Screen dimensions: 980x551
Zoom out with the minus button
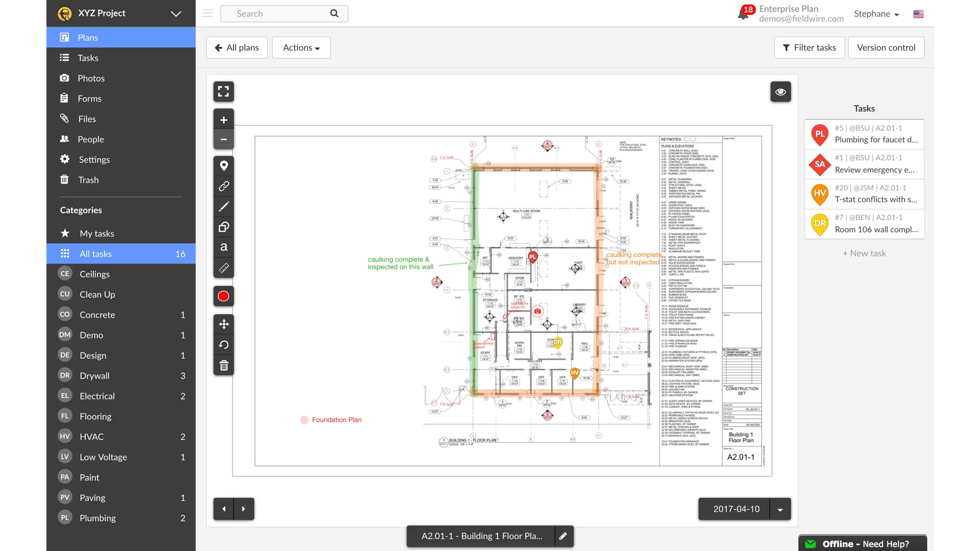(224, 139)
